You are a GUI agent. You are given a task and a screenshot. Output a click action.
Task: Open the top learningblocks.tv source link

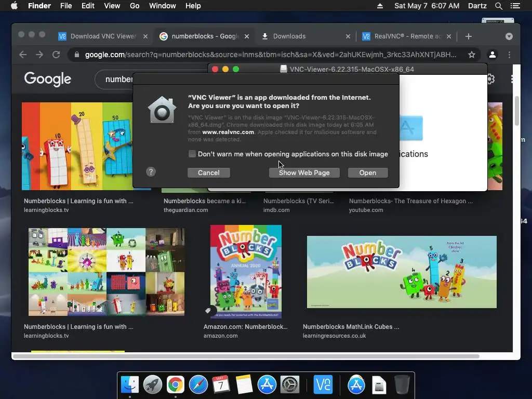pos(46,210)
